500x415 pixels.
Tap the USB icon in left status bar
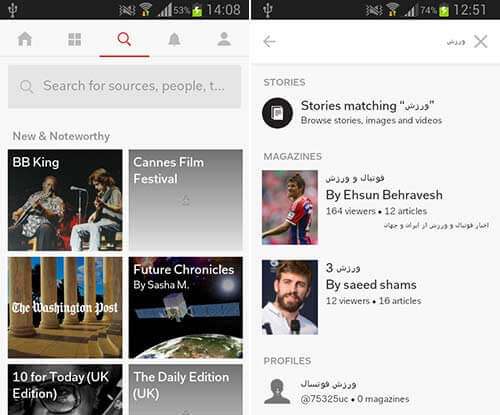(x=12, y=10)
